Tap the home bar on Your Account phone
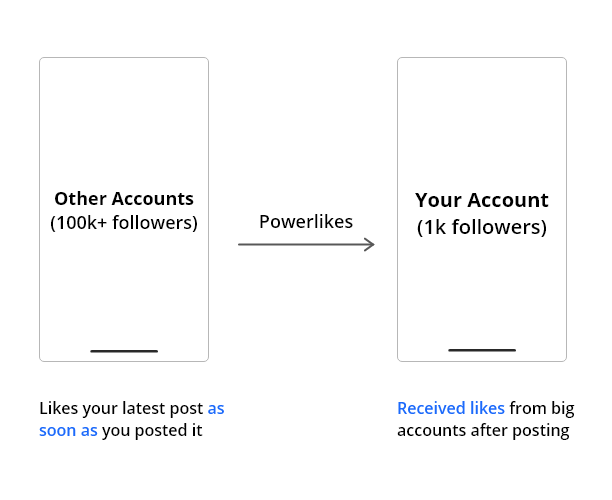Image resolution: width=612 pixels, height=500 pixels. 482,350
